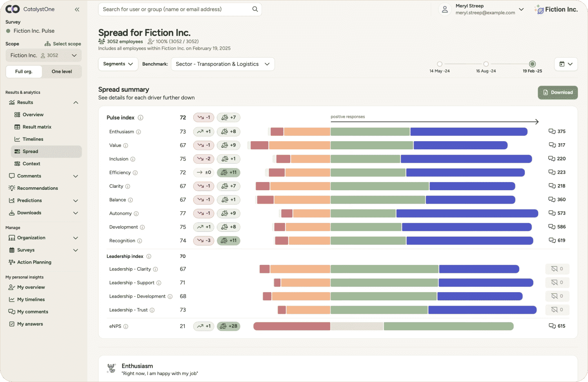
Task: Click Enthusiasm blue bar segment
Action: point(469,131)
